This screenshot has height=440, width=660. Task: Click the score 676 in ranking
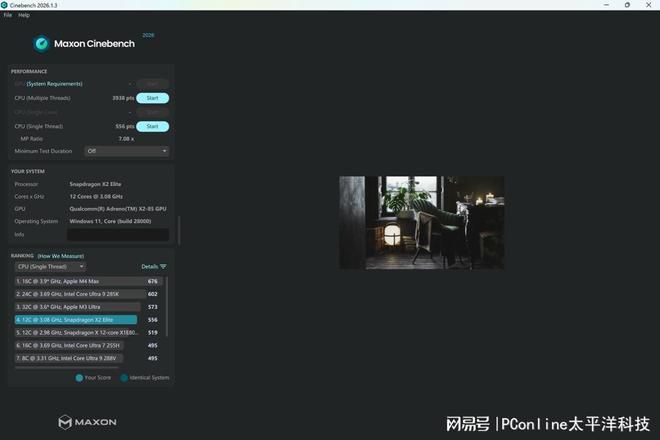[152, 281]
